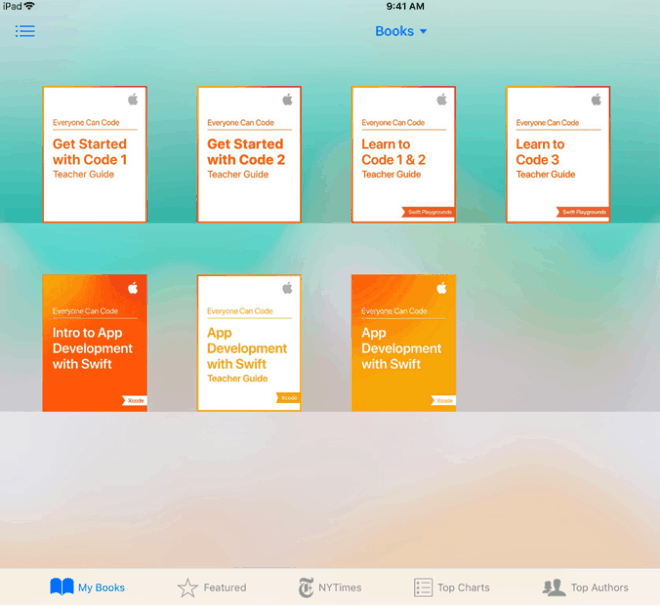Tap the Top Authors people icon
Viewport: 660px width, 606px height.
click(x=553, y=588)
